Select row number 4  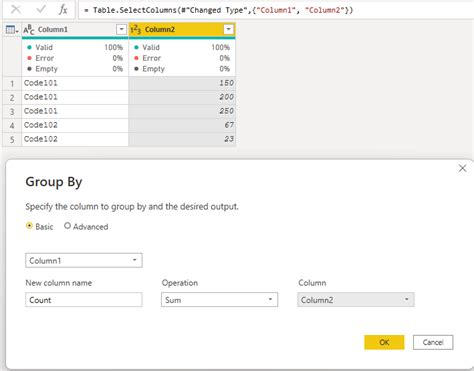point(12,125)
